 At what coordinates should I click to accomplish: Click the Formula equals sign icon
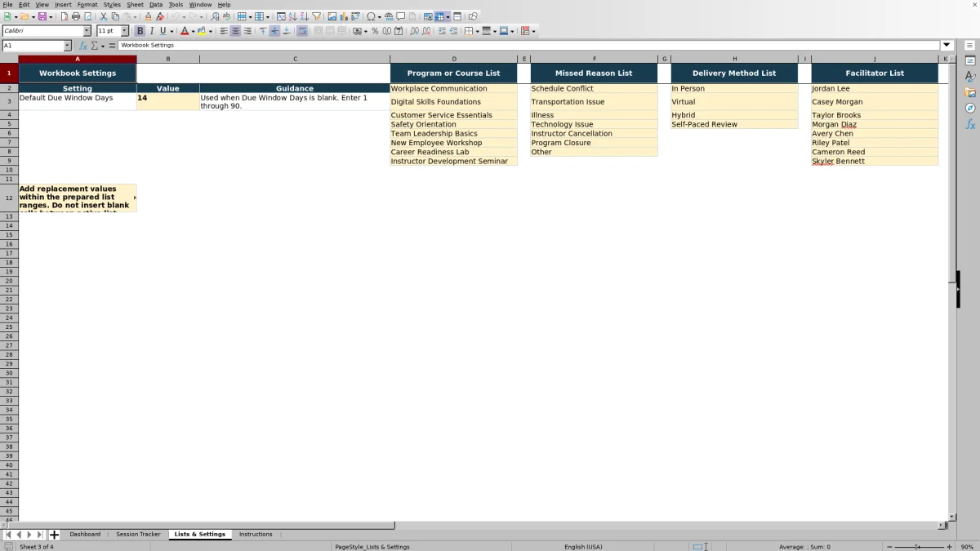[x=112, y=46]
